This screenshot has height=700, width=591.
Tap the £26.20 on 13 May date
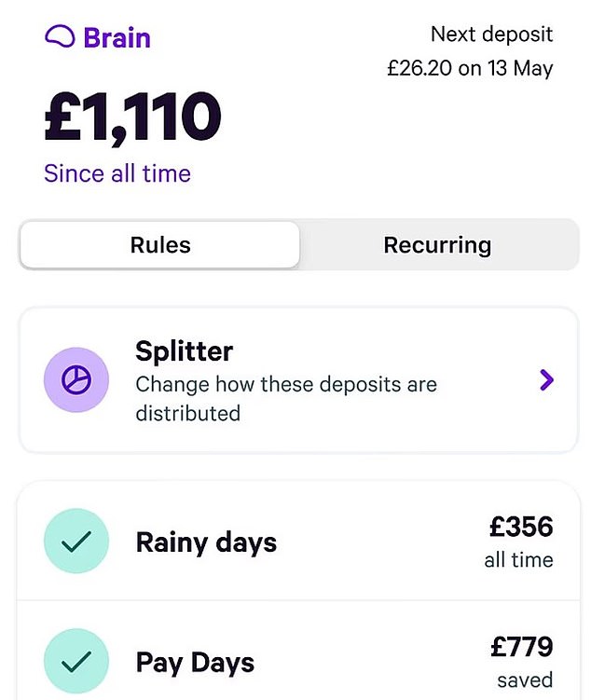[470, 68]
